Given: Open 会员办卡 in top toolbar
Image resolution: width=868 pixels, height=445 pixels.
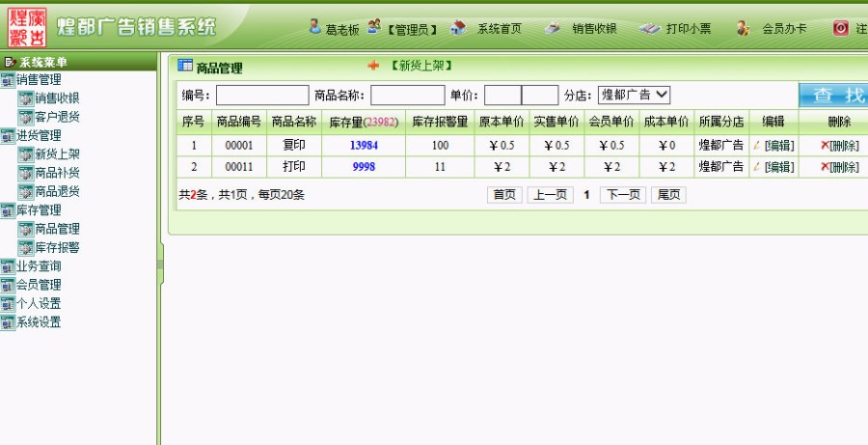Looking at the screenshot, I should (x=783, y=29).
